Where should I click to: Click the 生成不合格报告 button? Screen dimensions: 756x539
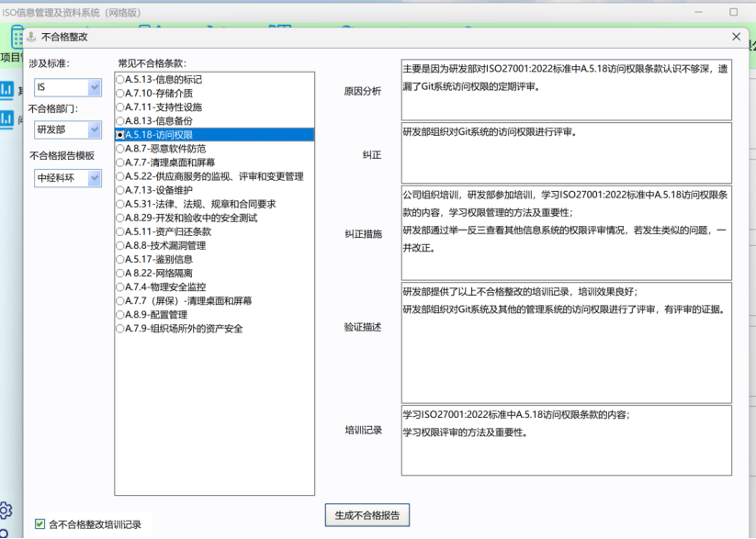(367, 514)
